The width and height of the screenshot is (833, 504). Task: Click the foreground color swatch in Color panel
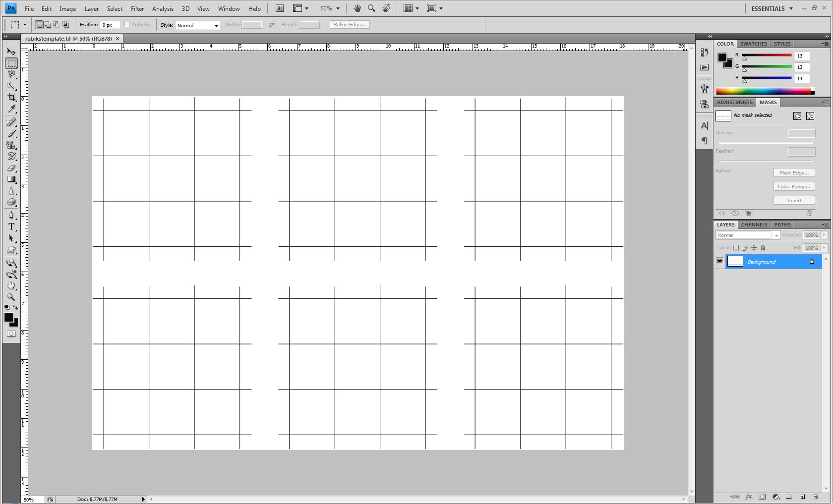[x=722, y=57]
